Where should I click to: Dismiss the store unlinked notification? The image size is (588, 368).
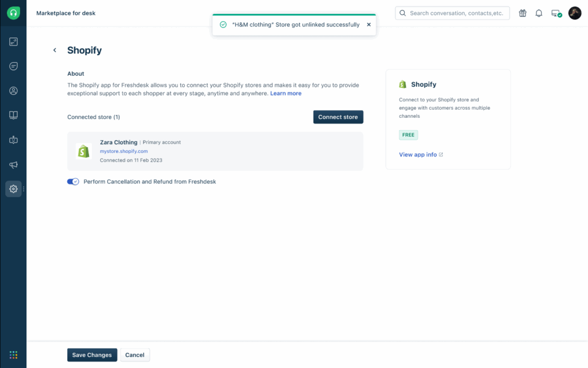(x=369, y=25)
